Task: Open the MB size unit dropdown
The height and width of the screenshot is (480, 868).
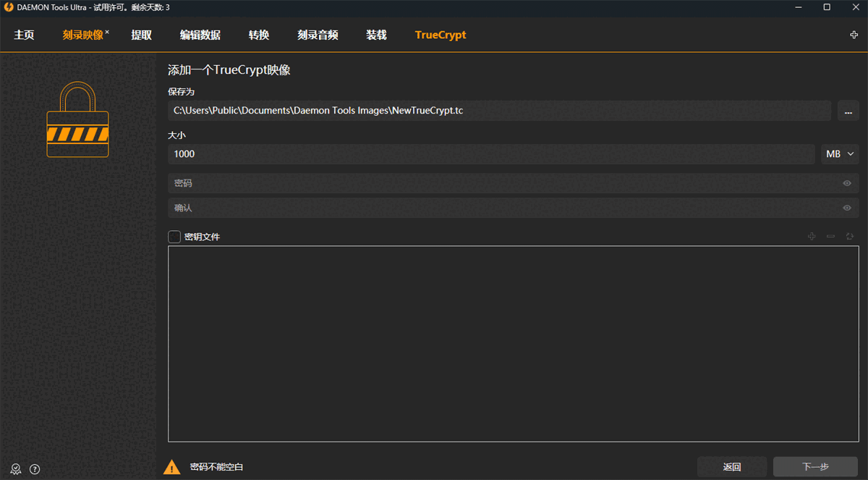Action: (833, 153)
